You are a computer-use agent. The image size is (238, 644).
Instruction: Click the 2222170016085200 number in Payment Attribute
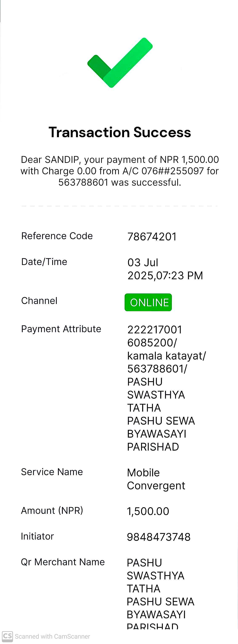point(155,336)
